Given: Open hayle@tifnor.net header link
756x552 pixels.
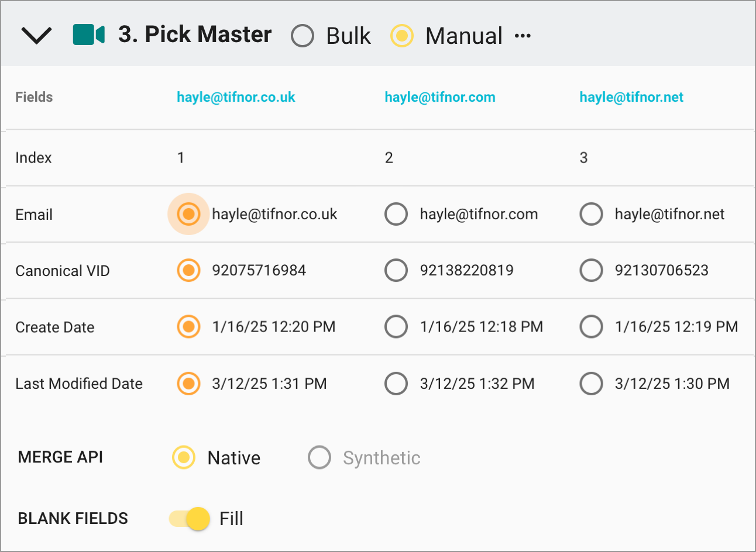Looking at the screenshot, I should (631, 97).
